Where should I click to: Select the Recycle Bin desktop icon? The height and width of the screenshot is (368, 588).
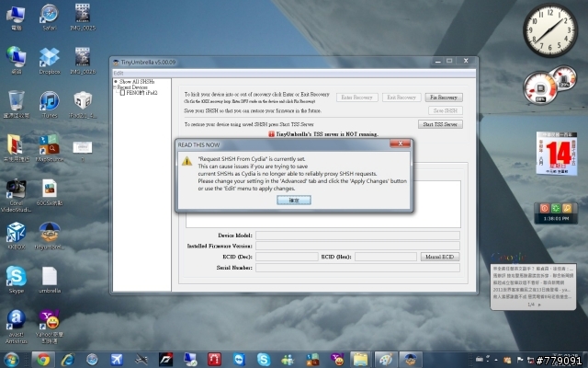point(17,105)
